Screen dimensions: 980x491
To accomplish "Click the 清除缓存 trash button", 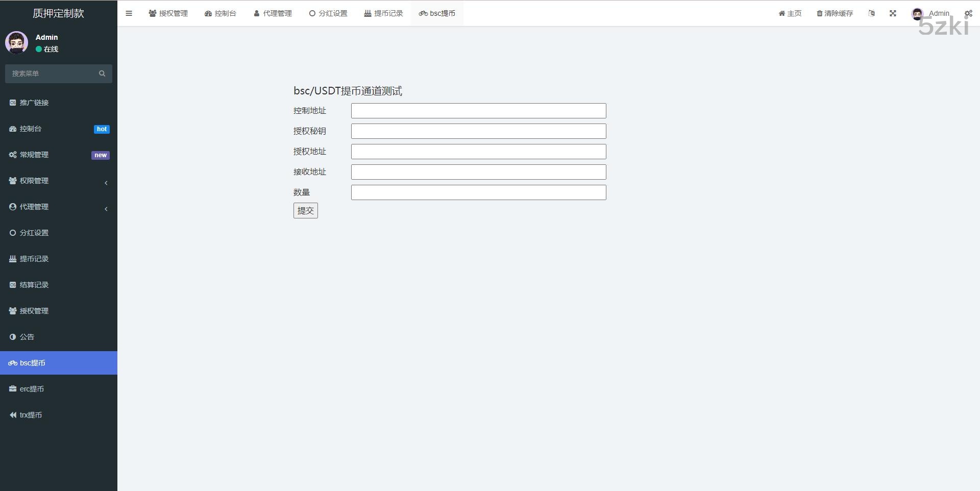I will click(835, 13).
